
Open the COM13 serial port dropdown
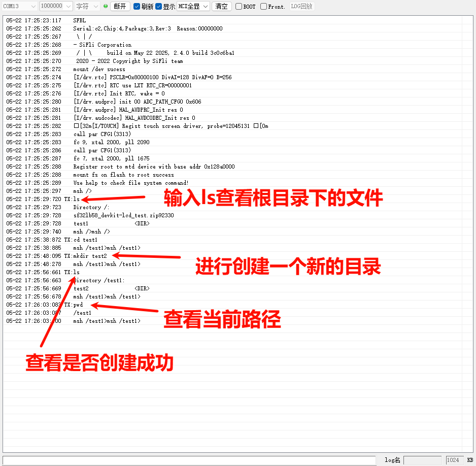coord(19,7)
